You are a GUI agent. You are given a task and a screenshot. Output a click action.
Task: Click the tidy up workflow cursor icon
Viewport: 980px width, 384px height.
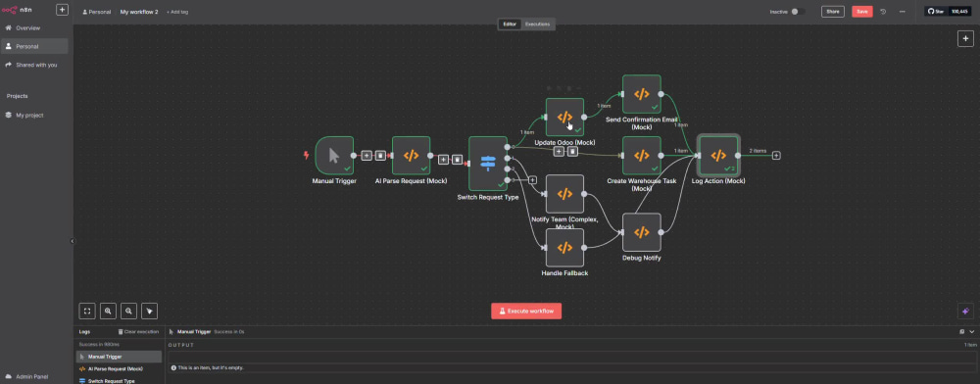pos(149,311)
